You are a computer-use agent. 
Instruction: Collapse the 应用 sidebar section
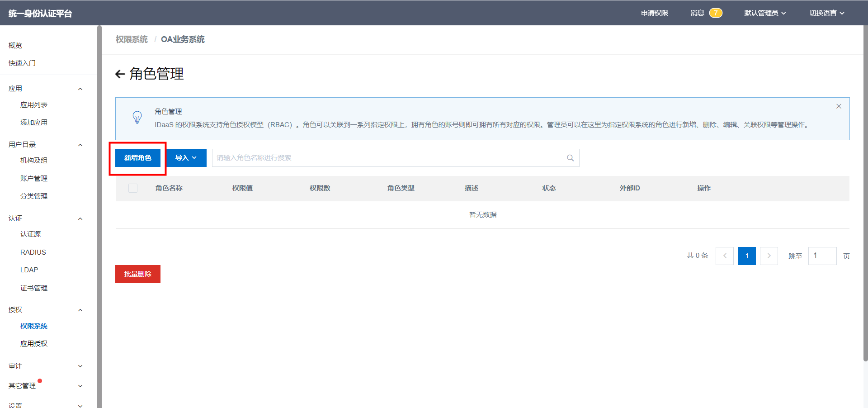tap(80, 89)
